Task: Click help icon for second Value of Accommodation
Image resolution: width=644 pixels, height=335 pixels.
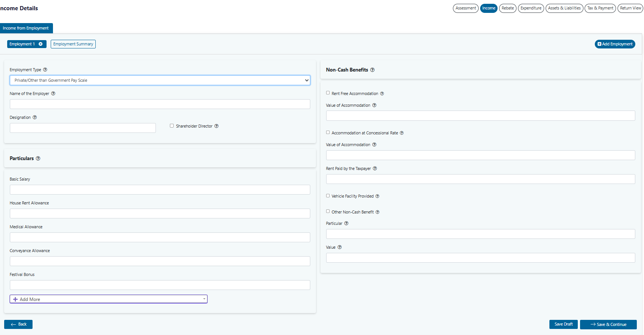Action: [374, 145]
